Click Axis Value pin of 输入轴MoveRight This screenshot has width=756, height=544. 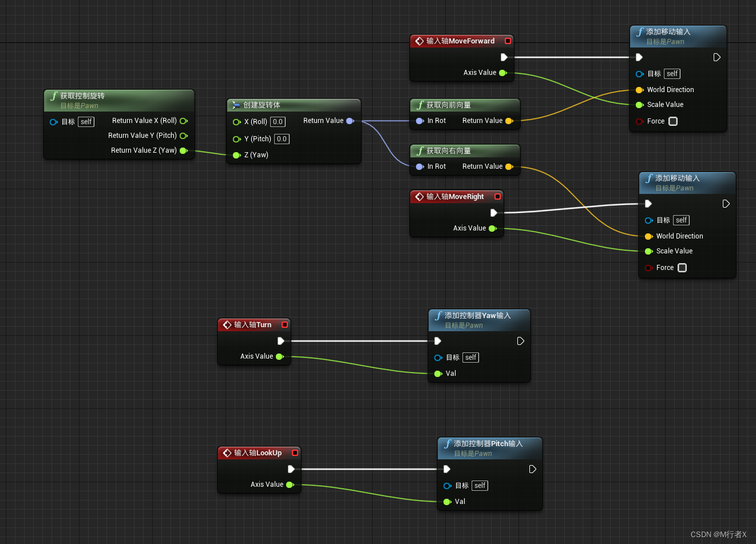(493, 228)
